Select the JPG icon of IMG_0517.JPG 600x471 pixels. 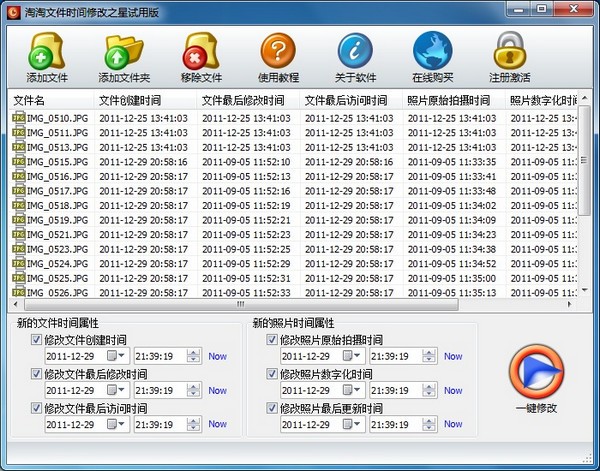tap(19, 191)
